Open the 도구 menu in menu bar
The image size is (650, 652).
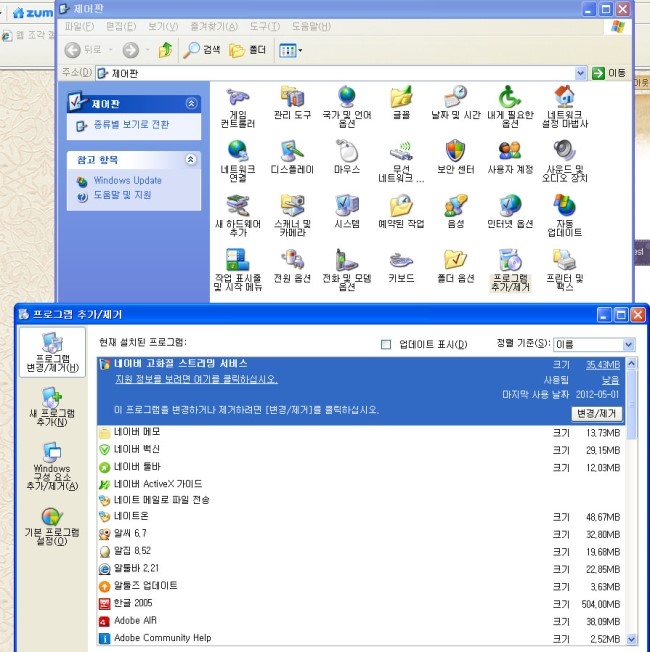pyautogui.click(x=264, y=25)
